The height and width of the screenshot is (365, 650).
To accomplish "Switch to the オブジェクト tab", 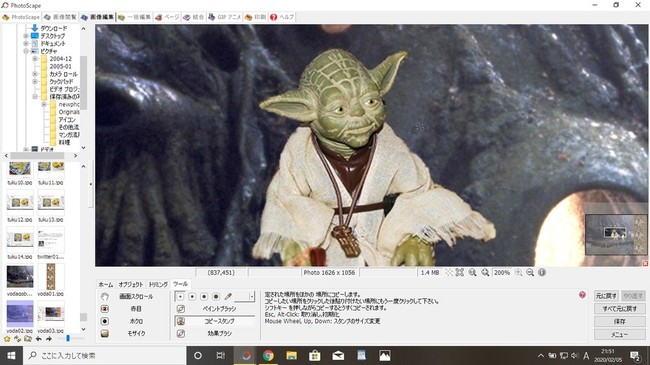I will tap(131, 285).
